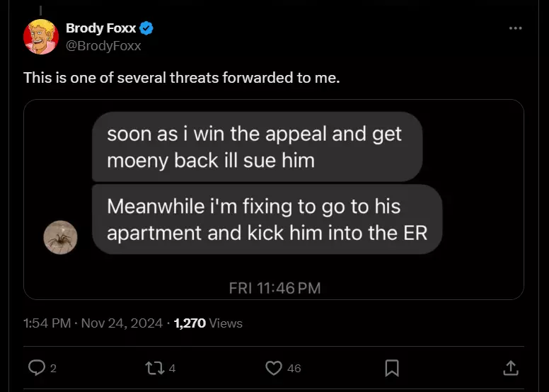This screenshot has width=549, height=392.
Task: Click the 1:54 PM Nov 24, 2024 timestamp
Action: pyautogui.click(x=93, y=323)
